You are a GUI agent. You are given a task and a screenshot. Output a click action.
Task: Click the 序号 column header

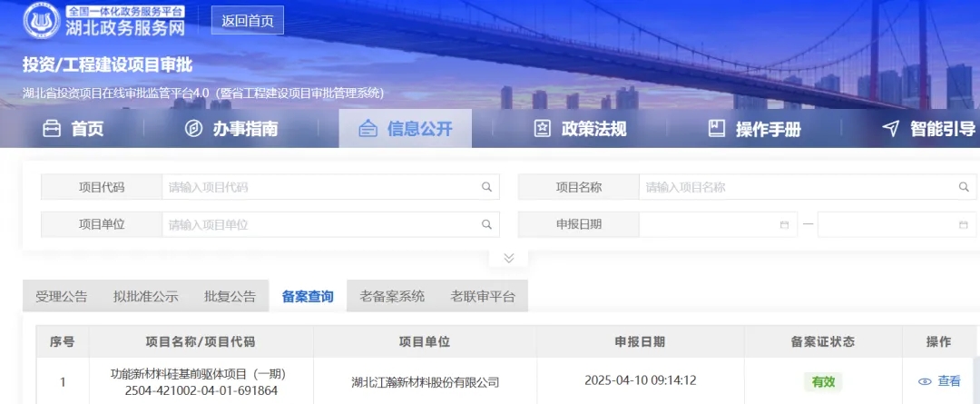pyautogui.click(x=63, y=342)
